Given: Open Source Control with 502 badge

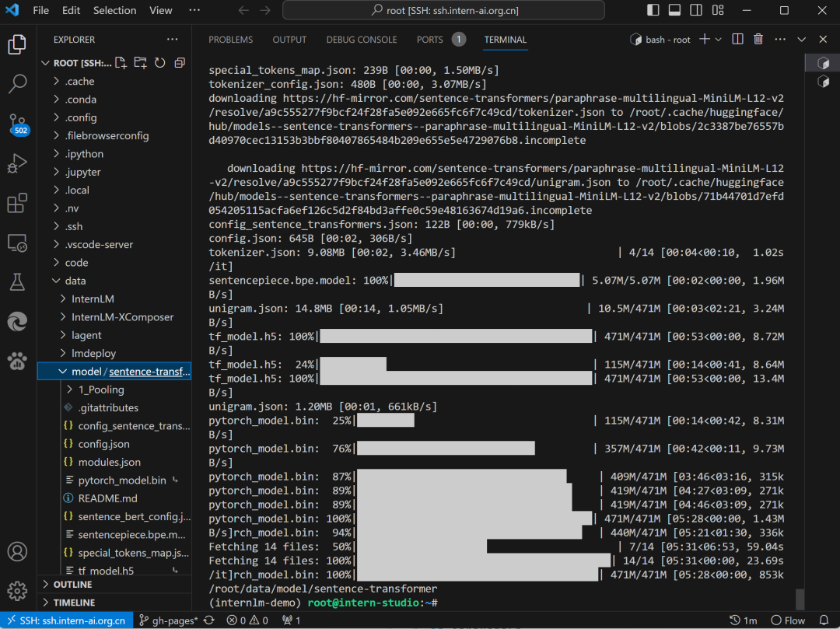Looking at the screenshot, I should pyautogui.click(x=17, y=124).
